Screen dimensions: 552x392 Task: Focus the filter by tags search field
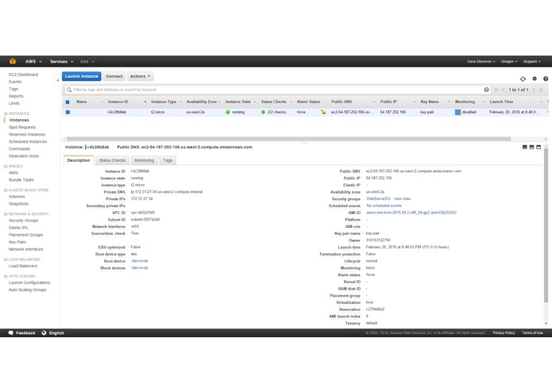coord(277,90)
